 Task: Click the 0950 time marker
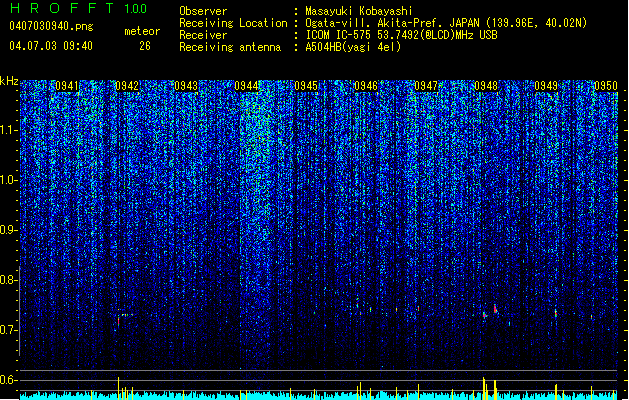pos(606,86)
